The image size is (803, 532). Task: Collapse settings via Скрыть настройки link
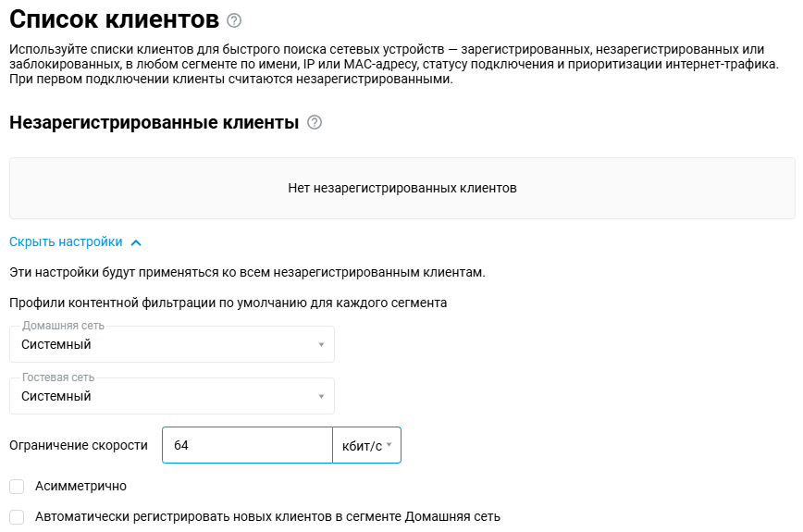coord(66,242)
